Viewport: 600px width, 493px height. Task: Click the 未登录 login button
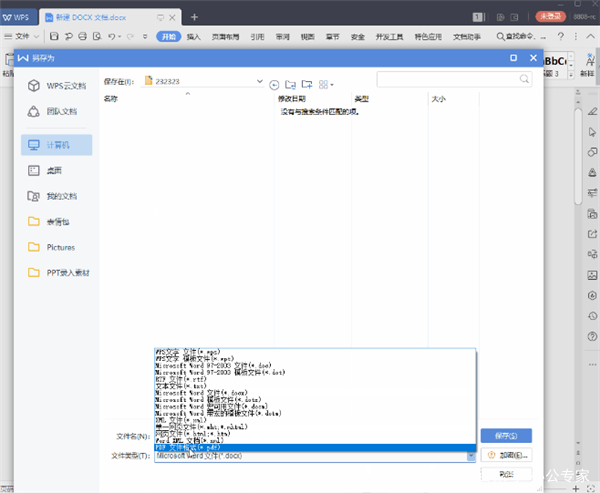coord(550,16)
